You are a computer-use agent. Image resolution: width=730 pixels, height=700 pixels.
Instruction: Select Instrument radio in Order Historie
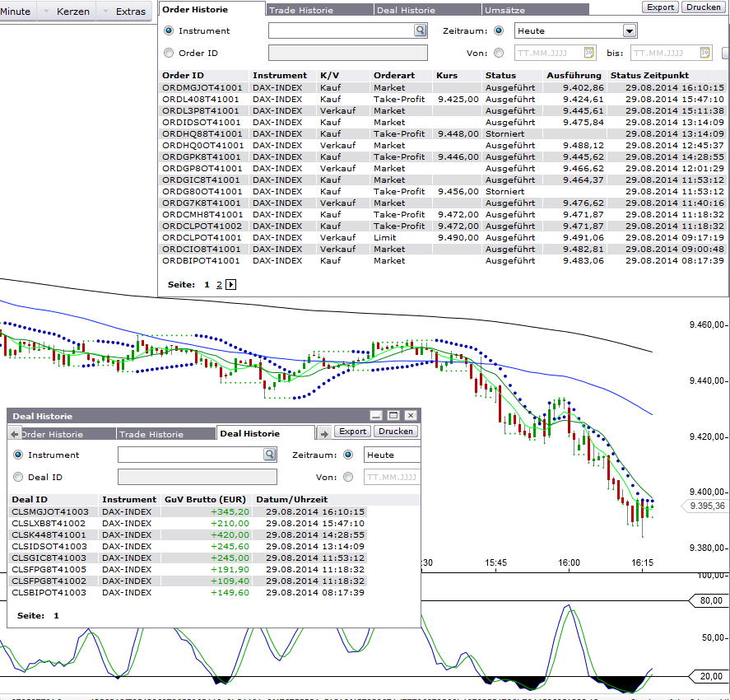pos(169,30)
